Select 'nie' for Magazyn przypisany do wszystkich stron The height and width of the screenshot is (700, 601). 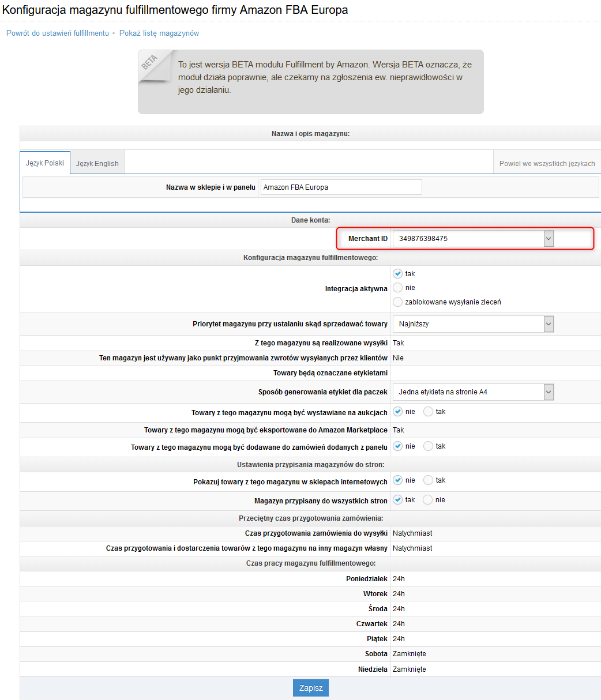click(427, 500)
